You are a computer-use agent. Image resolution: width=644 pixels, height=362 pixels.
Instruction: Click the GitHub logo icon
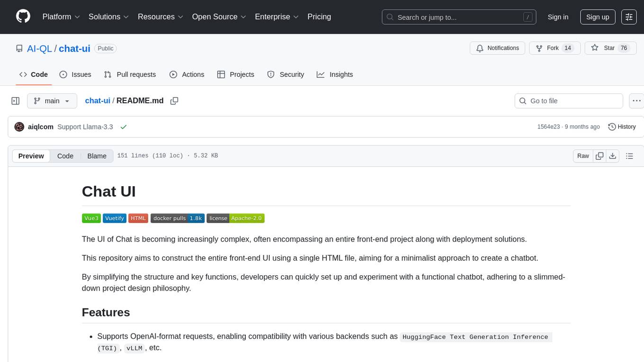[23, 17]
